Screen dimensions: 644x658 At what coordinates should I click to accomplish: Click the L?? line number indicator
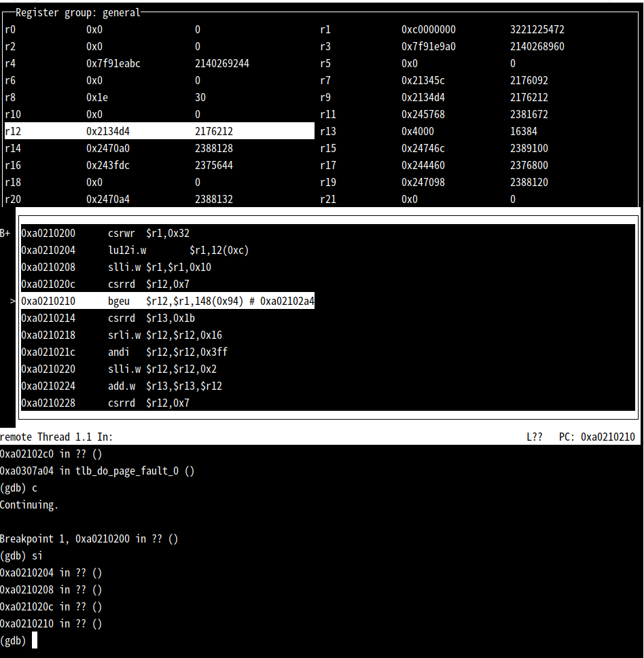click(x=535, y=437)
